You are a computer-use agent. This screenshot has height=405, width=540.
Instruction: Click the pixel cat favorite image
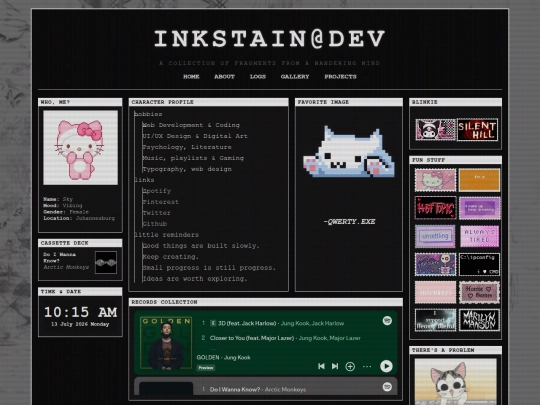click(x=349, y=152)
